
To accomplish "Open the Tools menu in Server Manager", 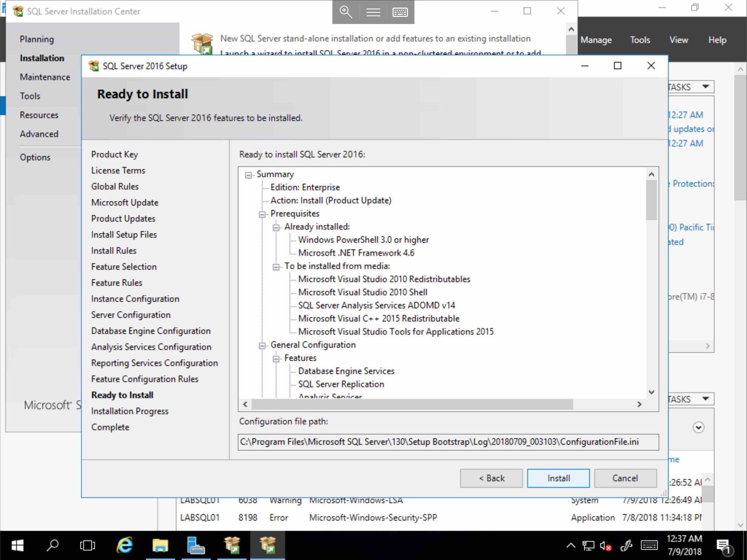I will click(x=640, y=40).
